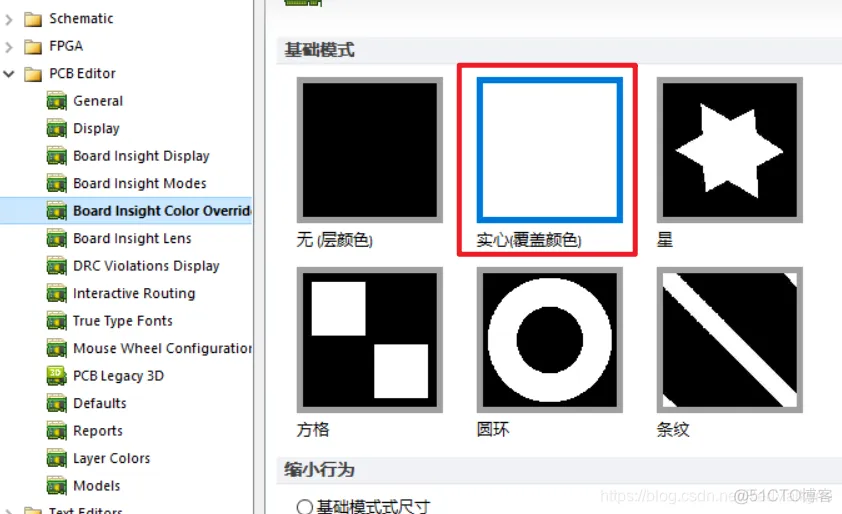Click the 无 (层颜色) caption
The width and height of the screenshot is (842, 514).
tap(335, 240)
